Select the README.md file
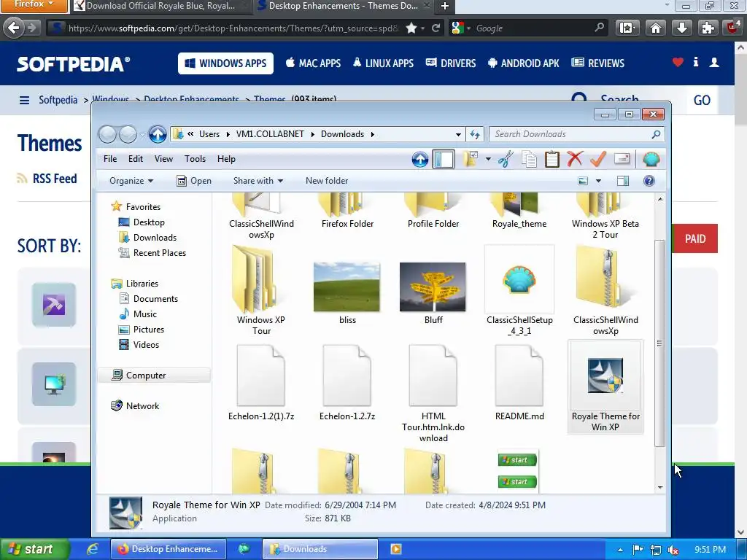Image resolution: width=747 pixels, height=560 pixels. click(519, 383)
